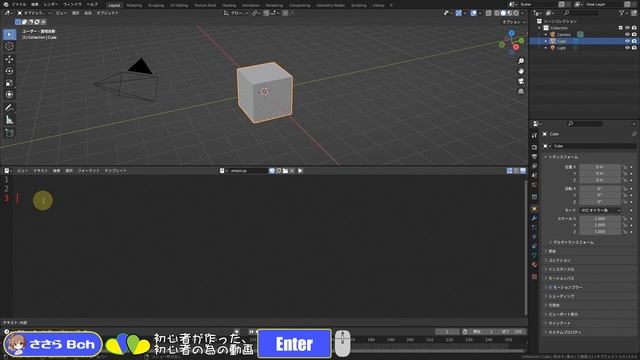640x360 pixels.
Task: Toggle X-ray mode in viewport header
Action: tap(489, 13)
